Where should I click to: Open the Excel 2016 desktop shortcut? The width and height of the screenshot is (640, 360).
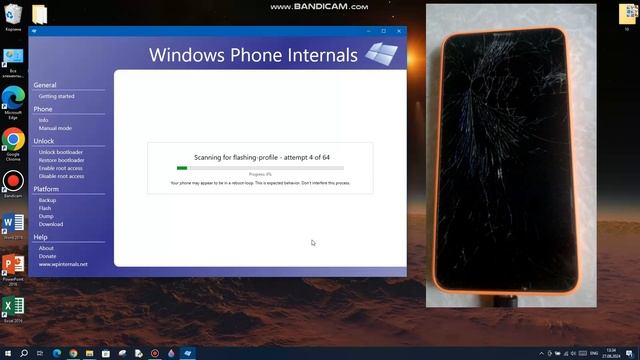click(13, 309)
